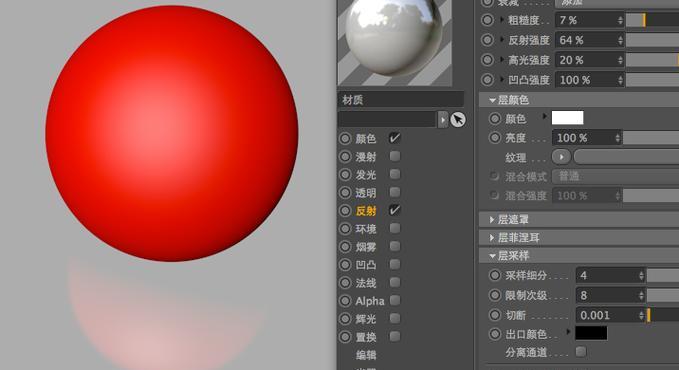Select the 发光 channel label
The height and width of the screenshot is (370, 679).
(x=365, y=175)
